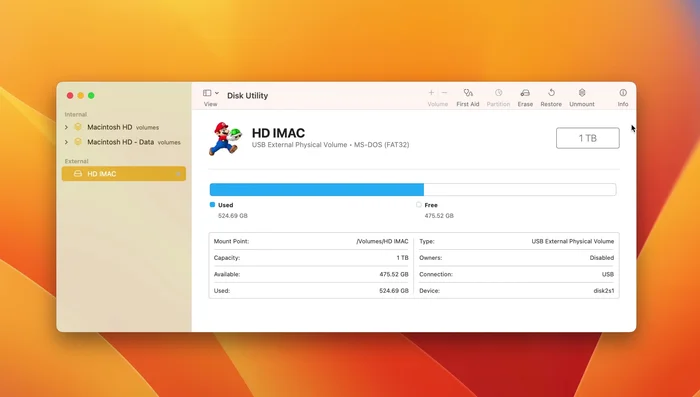Click the "USB External Physical Volume • MS-DOS (FAT32)" subtitle
The image size is (700, 397).
tap(330, 145)
